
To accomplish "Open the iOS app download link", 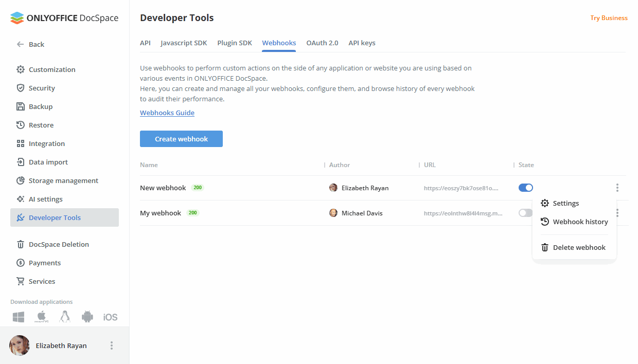I will coord(110,316).
